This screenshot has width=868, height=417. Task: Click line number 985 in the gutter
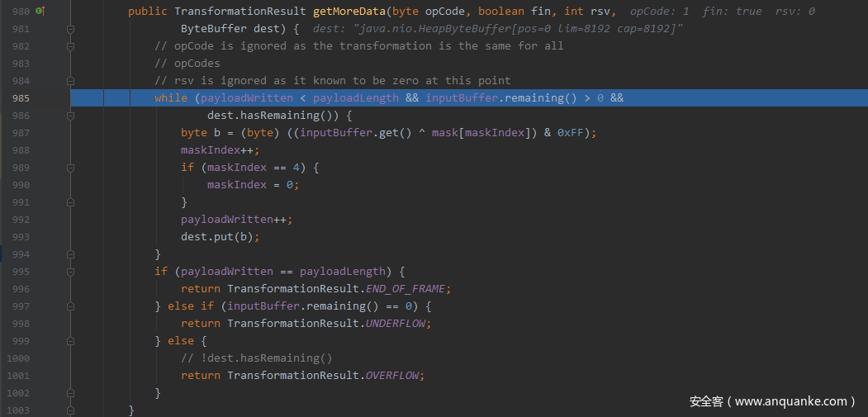click(x=21, y=98)
